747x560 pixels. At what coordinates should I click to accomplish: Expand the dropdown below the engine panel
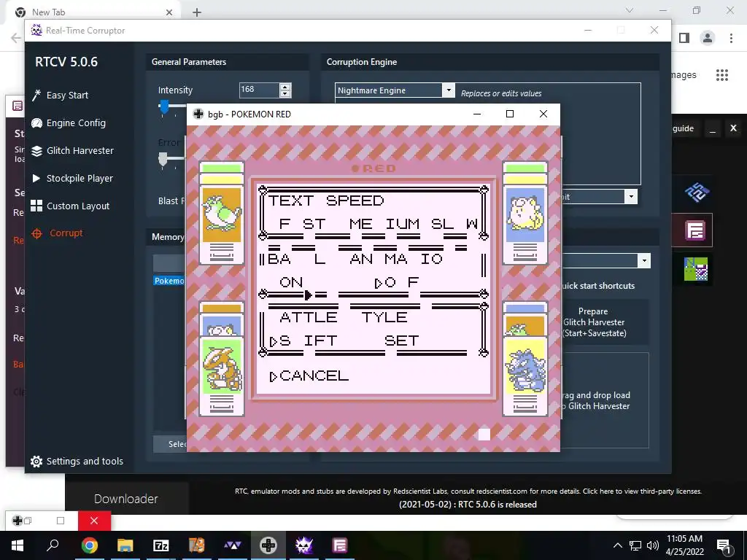pos(631,196)
